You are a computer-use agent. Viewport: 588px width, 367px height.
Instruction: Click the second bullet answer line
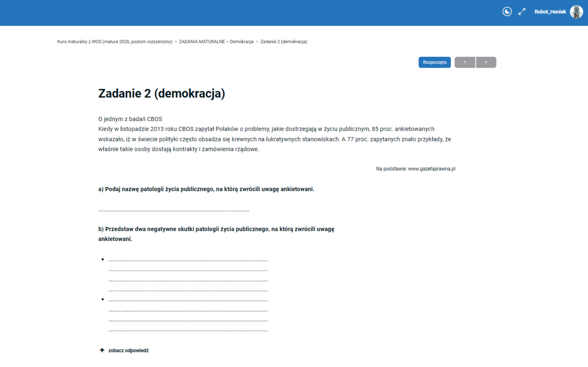(x=188, y=300)
